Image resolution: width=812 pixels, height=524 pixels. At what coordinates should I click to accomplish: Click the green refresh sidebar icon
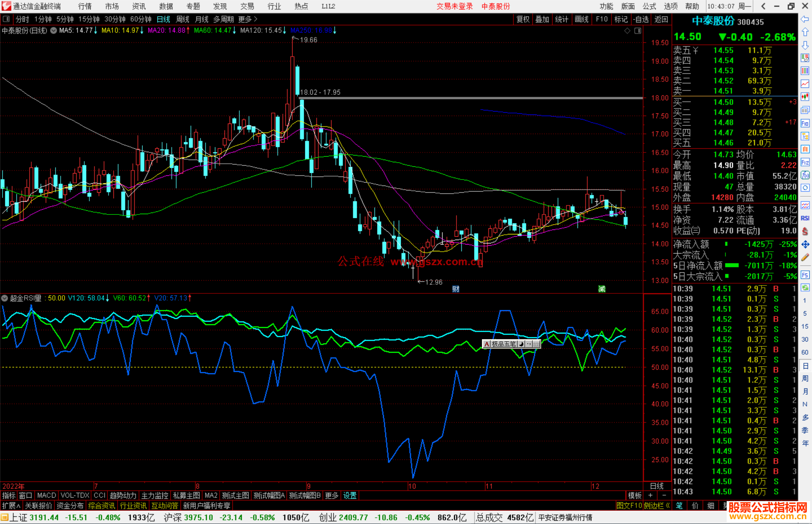pos(805,288)
